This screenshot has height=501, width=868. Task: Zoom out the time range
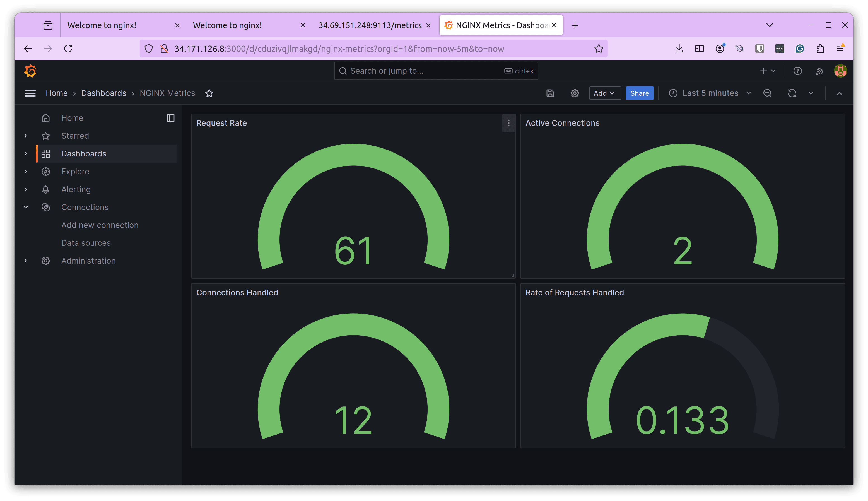(x=767, y=93)
